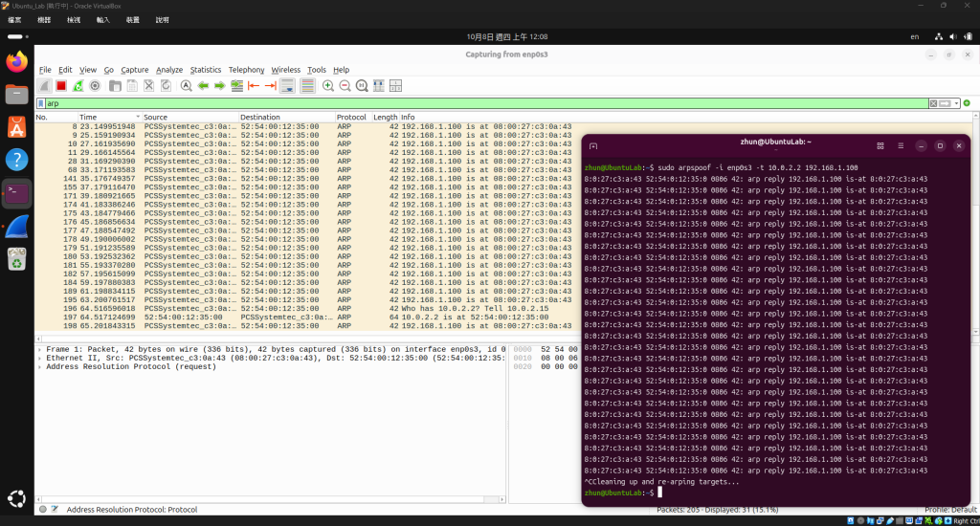Jump to the first packet
Image resolution: width=980 pixels, height=526 pixels.
click(254, 86)
